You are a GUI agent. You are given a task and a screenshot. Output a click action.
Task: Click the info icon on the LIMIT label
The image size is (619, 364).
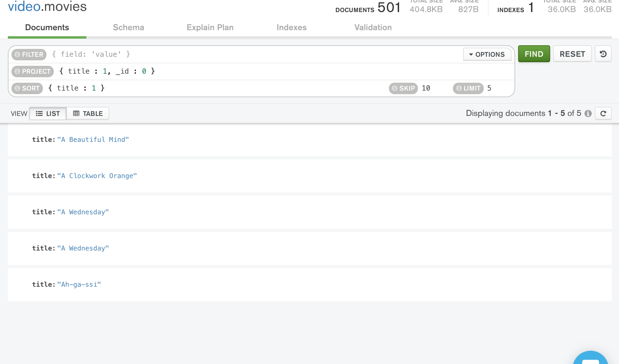tap(459, 88)
